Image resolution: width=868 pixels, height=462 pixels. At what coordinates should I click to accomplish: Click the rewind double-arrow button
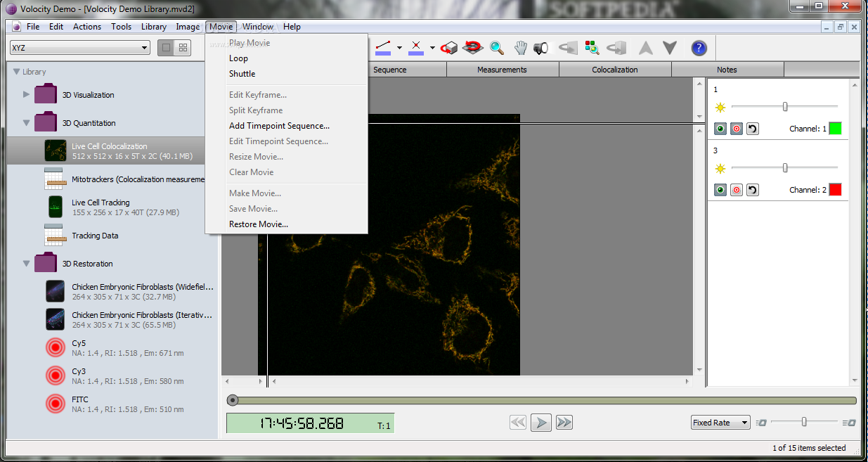[518, 422]
